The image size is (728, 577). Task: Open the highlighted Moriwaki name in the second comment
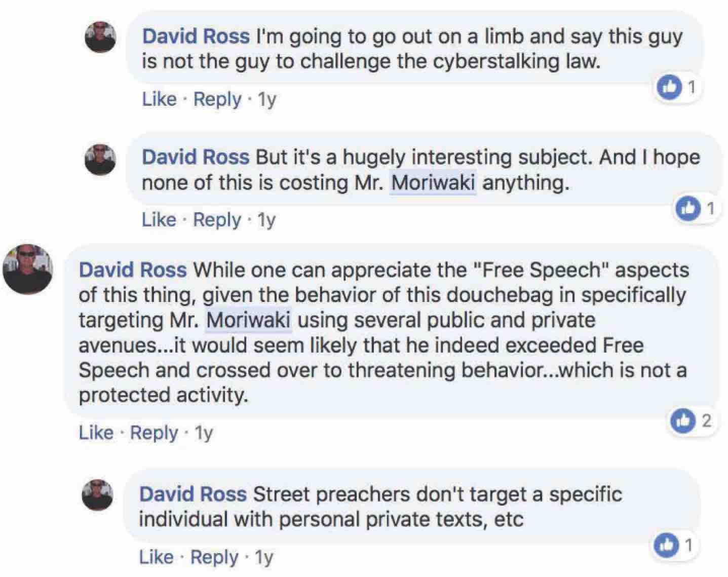[434, 182]
